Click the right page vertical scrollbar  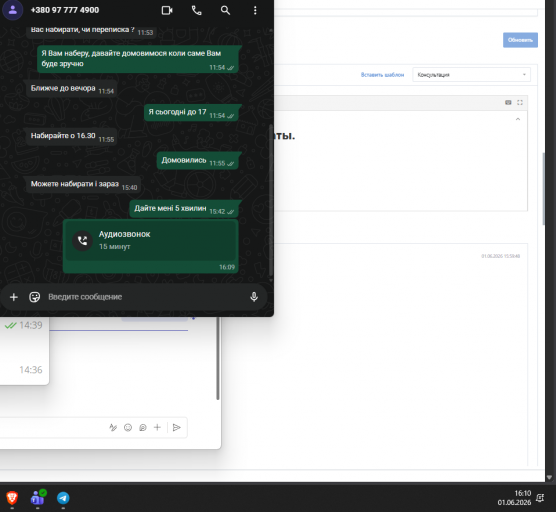click(x=544, y=188)
